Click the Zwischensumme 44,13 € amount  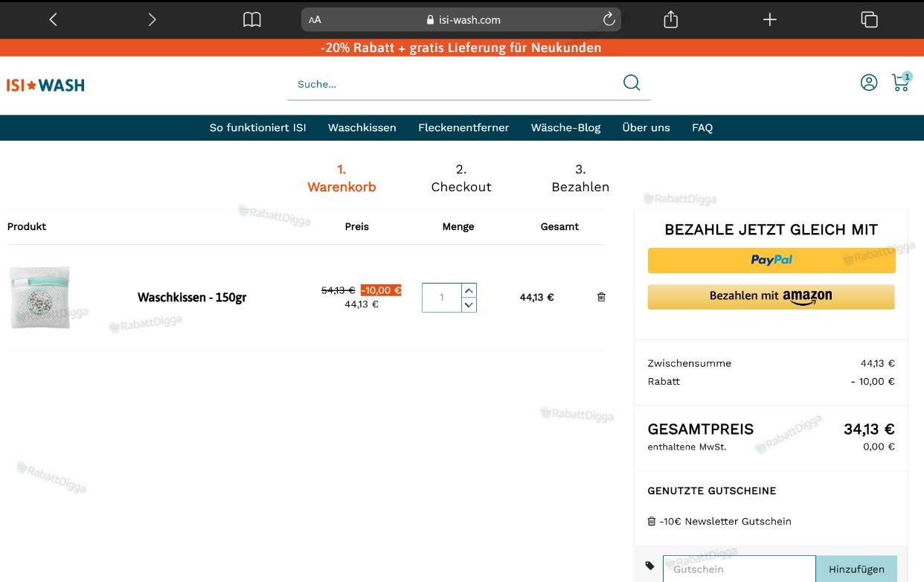[x=877, y=363]
